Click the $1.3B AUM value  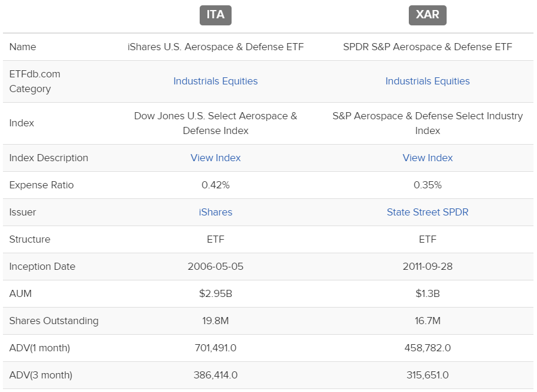(427, 294)
